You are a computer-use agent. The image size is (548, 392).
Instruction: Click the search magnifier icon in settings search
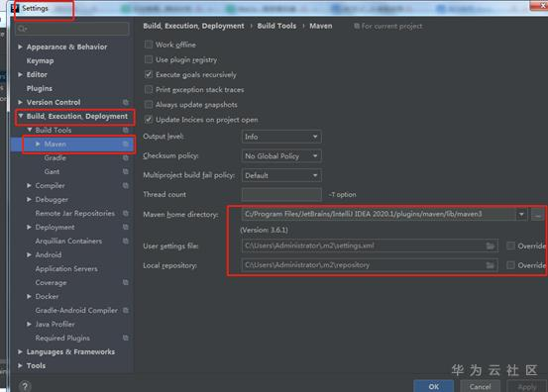point(23,29)
